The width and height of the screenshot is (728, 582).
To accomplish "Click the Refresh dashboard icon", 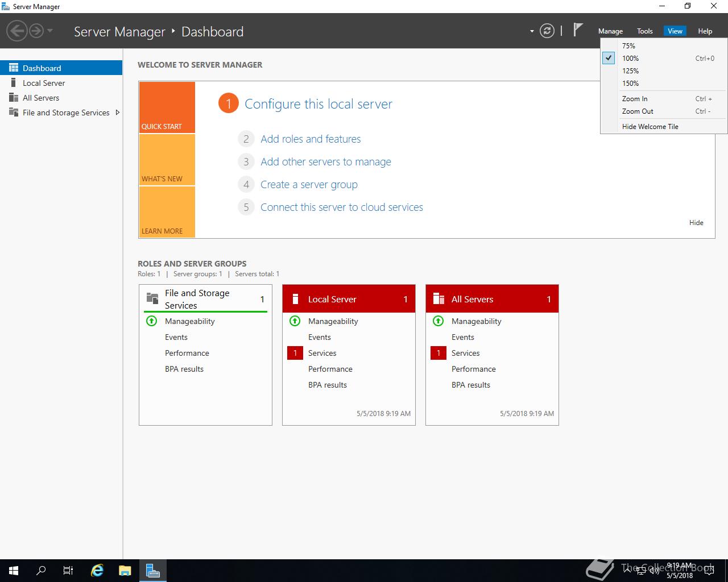I will pos(547,31).
